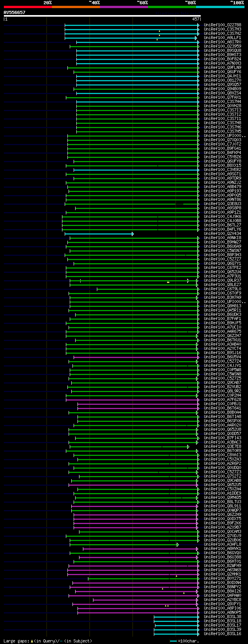Screen dimensions: 248x644
Task: Click the label UniRef100_Q9XFY1
Action: coord(222,604)
